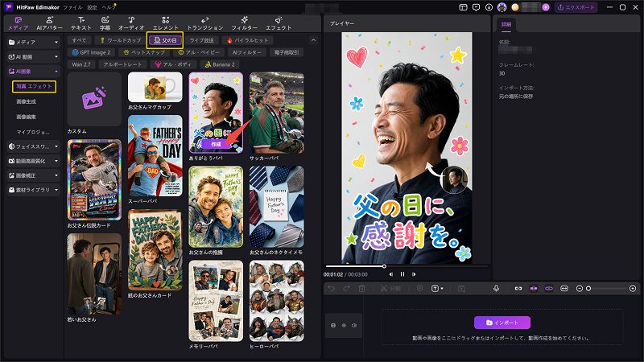Open the text tool dropdown arrow in timeline toolbar

coord(442,289)
